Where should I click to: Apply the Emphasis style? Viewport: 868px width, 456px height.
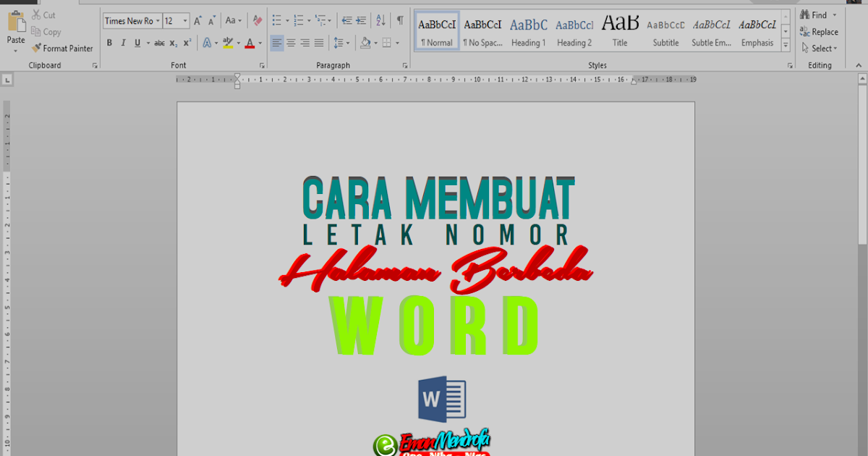coord(757,31)
